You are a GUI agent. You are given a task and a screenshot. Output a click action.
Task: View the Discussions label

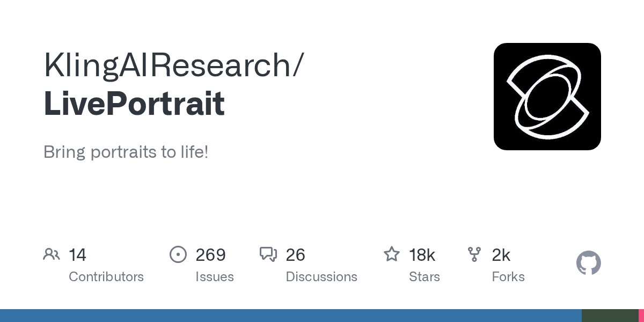[x=321, y=277]
